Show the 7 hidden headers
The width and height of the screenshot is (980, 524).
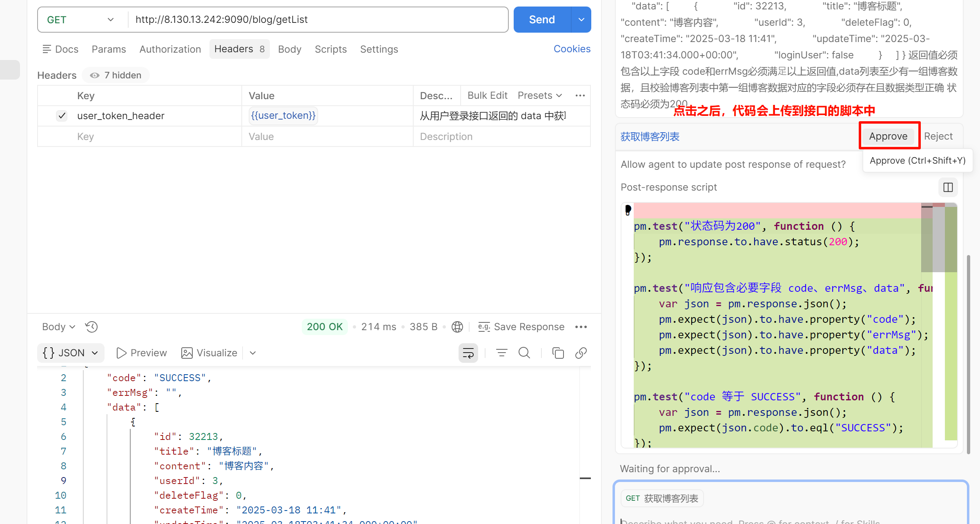click(x=116, y=75)
